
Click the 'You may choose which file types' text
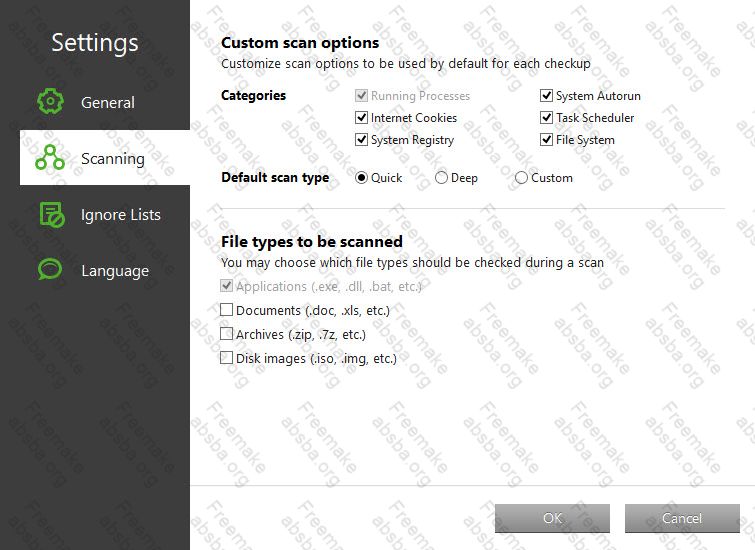(412, 262)
